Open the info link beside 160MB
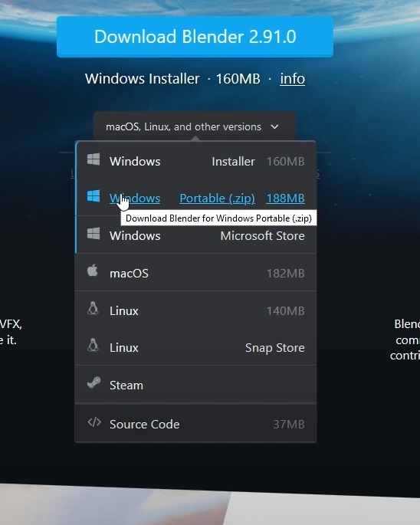This screenshot has height=525, width=420. pyautogui.click(x=293, y=79)
